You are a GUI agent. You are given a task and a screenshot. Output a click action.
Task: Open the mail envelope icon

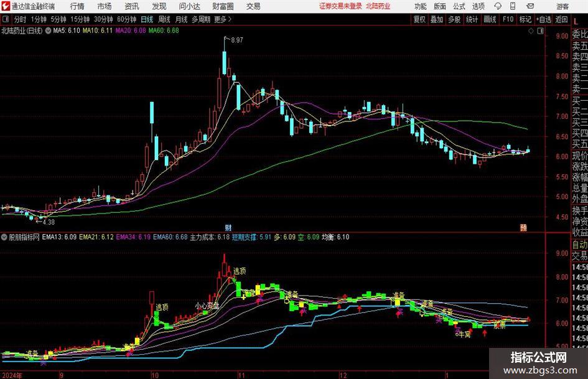(x=530, y=6)
